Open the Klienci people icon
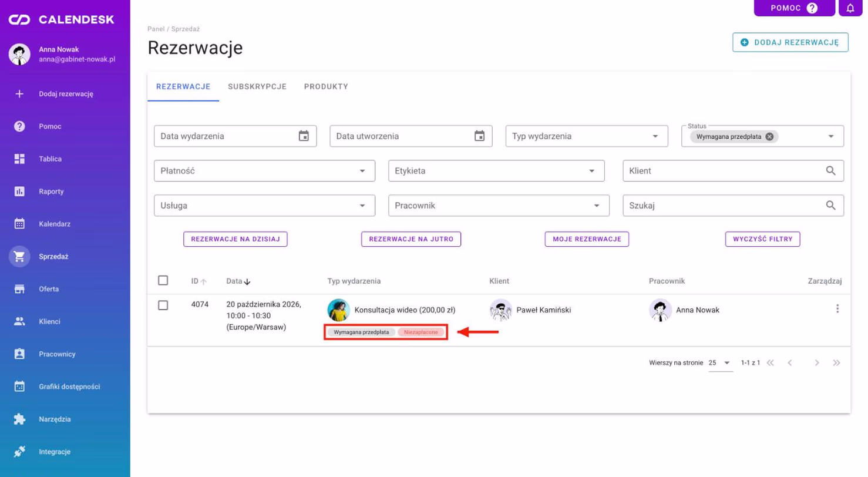Viewport: 868px width, 477px height. click(19, 321)
